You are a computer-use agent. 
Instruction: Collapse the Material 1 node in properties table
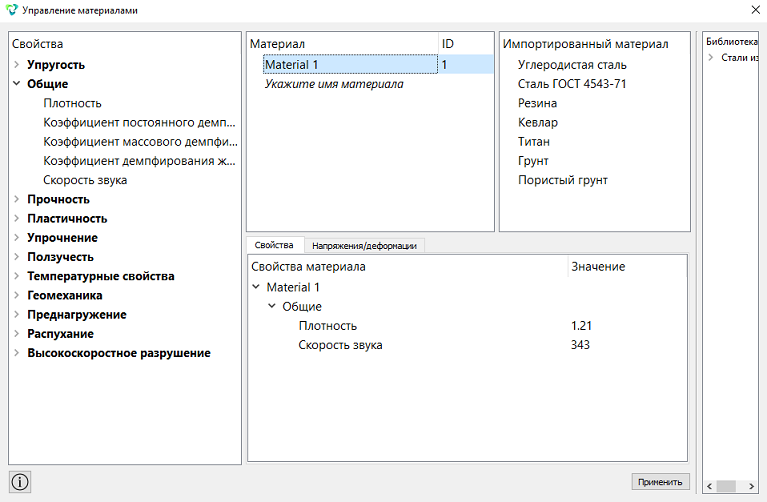pos(256,287)
